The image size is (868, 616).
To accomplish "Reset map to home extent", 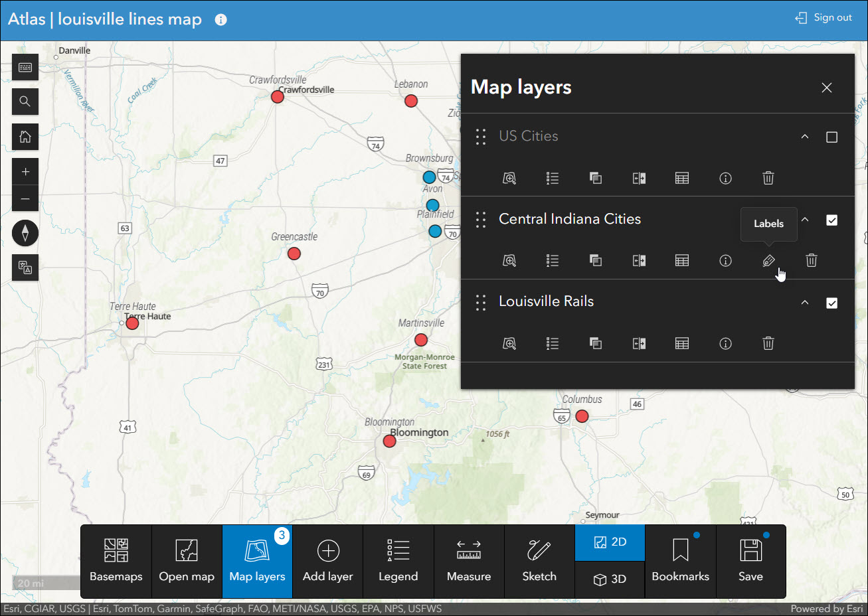I will 25,137.
